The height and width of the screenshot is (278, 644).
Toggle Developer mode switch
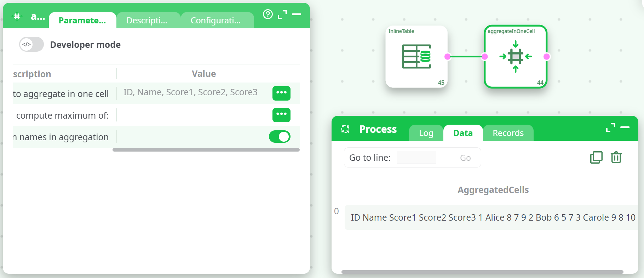click(31, 45)
